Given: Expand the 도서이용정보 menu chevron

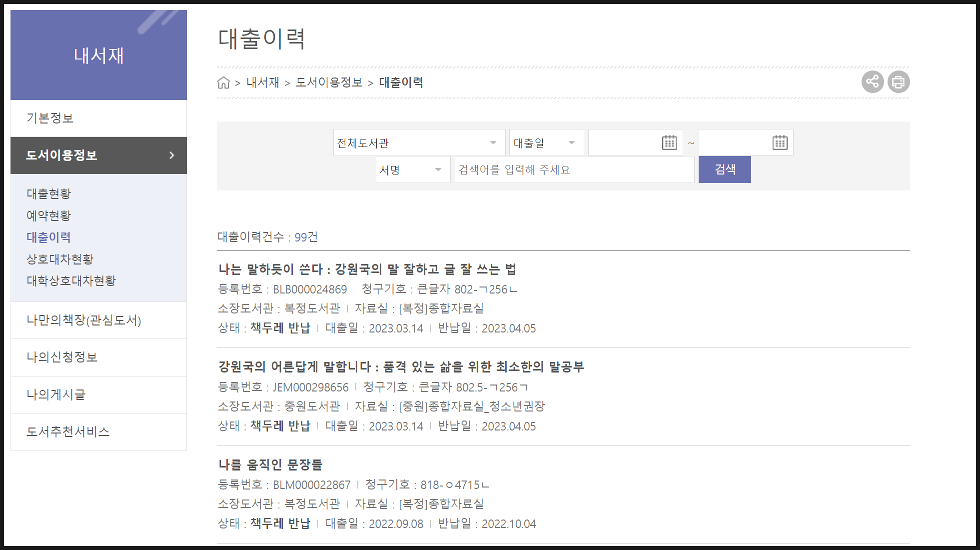Looking at the screenshot, I should [171, 155].
